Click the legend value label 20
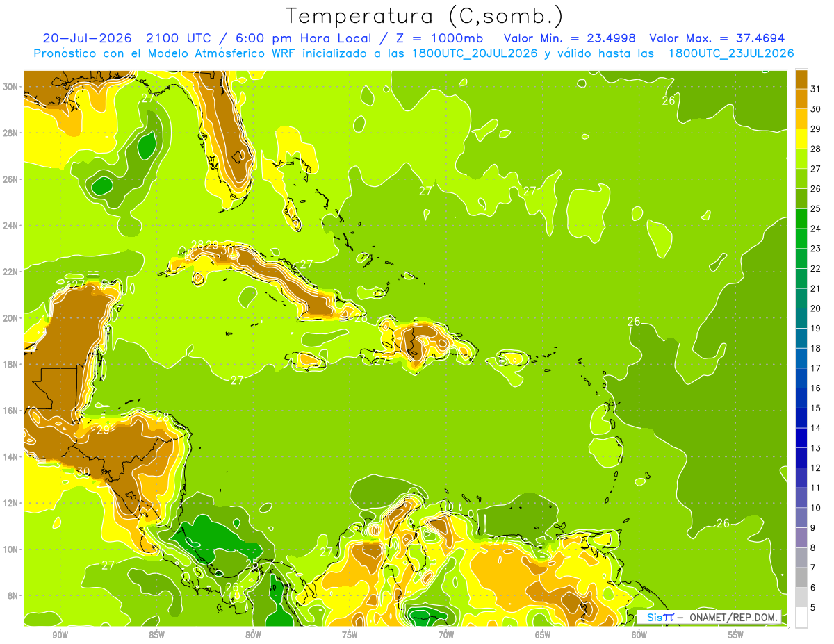Image resolution: width=834 pixels, height=644 pixels. [815, 308]
